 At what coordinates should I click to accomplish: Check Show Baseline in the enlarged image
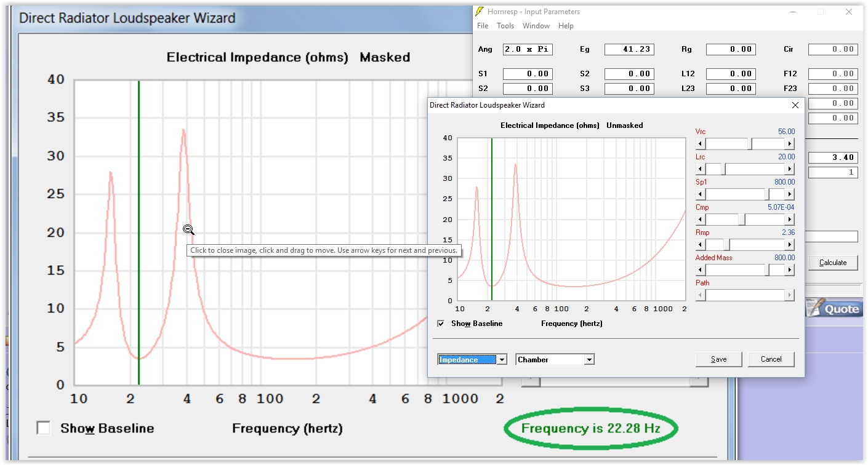(43, 427)
